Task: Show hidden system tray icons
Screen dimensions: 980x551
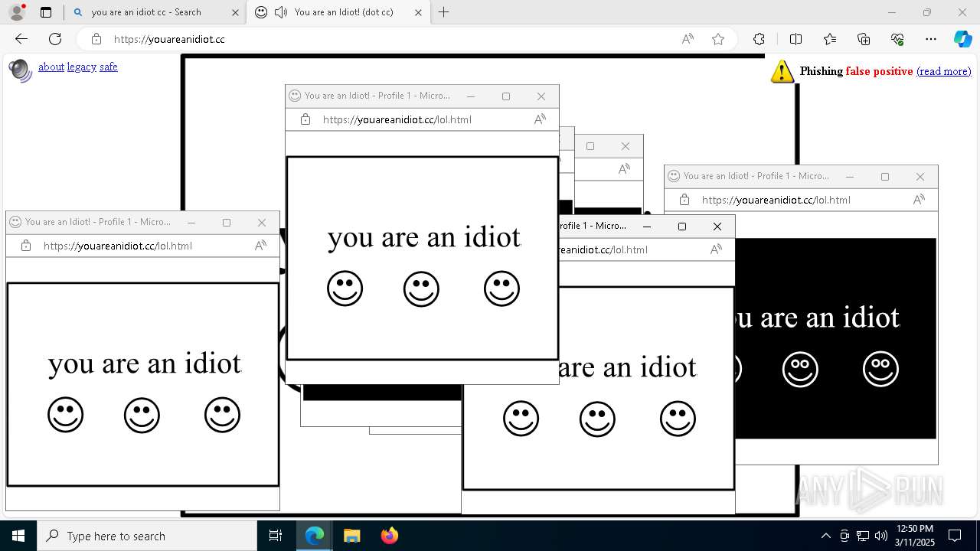Action: (x=825, y=536)
